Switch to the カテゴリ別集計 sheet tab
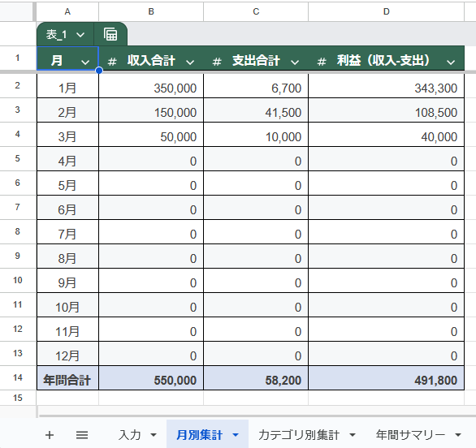The image size is (476, 448). (299, 435)
